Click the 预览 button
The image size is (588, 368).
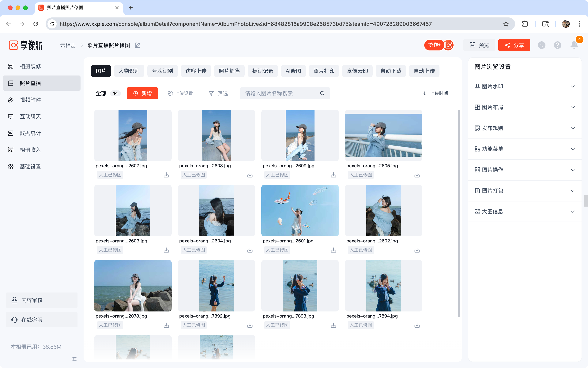pos(479,45)
